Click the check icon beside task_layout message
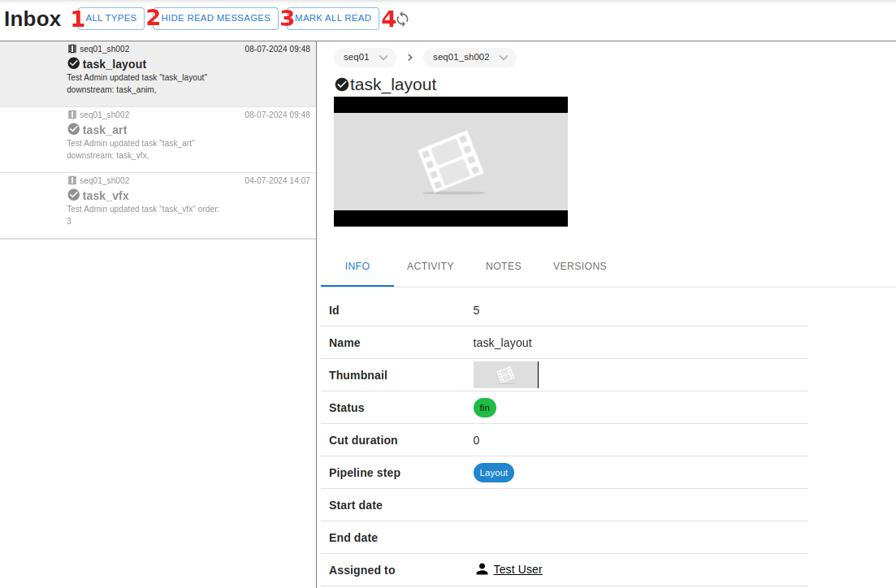 [73, 63]
